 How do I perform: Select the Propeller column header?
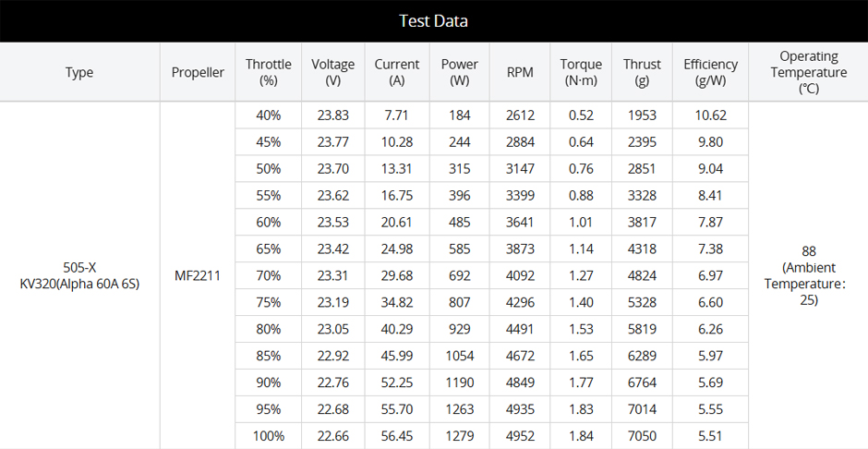click(x=198, y=72)
